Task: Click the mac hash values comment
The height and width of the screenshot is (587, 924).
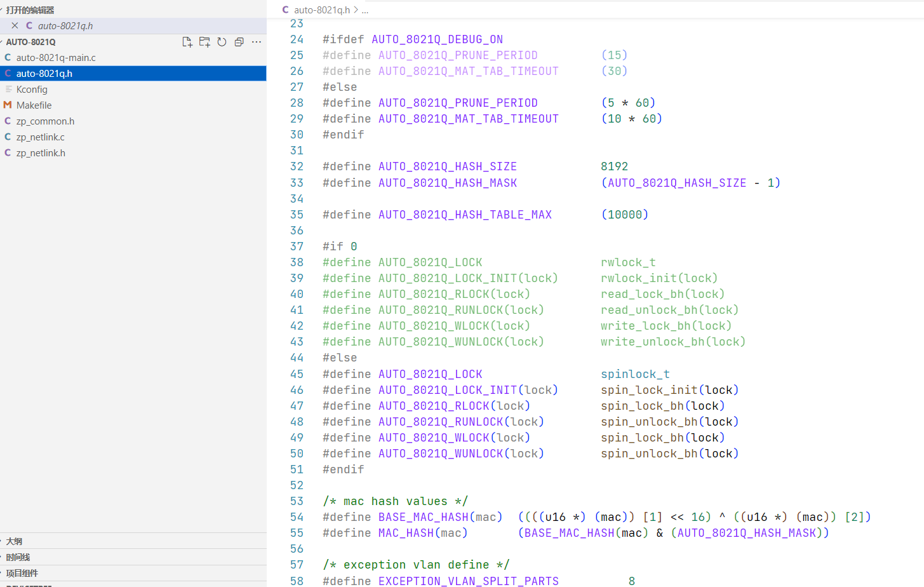Action: 396,501
